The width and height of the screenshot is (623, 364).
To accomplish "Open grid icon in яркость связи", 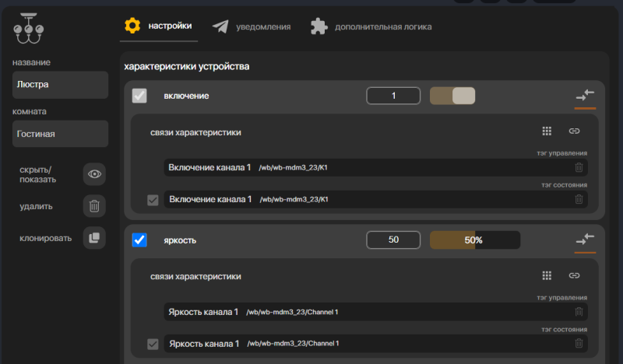I will [547, 275].
